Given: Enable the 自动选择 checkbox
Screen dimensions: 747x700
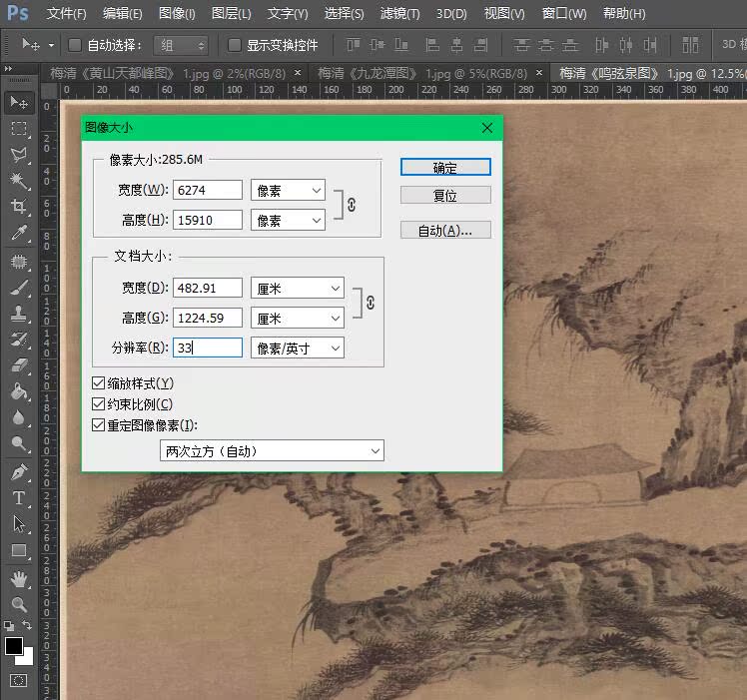Looking at the screenshot, I should pos(74,45).
